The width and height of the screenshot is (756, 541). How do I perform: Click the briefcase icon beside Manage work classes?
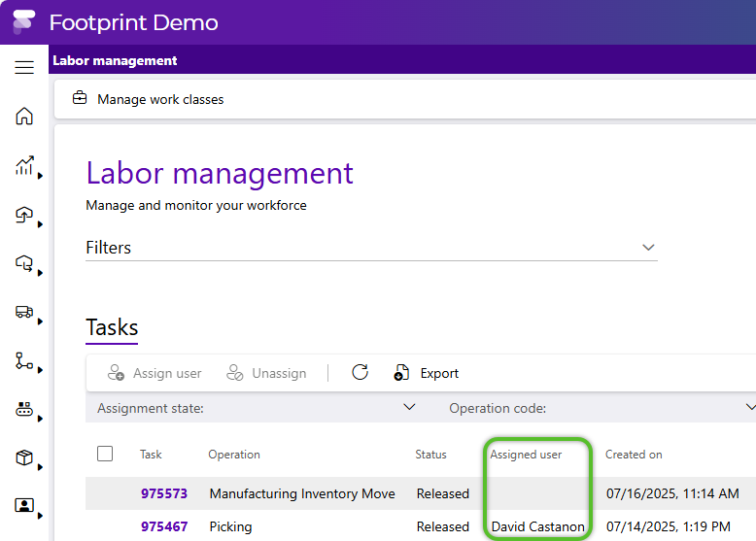[80, 98]
